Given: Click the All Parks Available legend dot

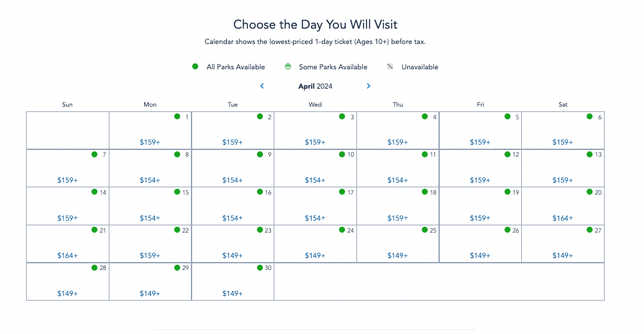Looking at the screenshot, I should [x=195, y=67].
